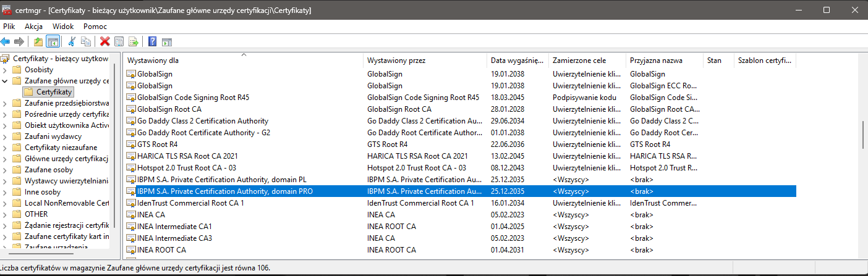Sort by the Wystawiony przez column header
868x276 pixels.
click(x=425, y=61)
